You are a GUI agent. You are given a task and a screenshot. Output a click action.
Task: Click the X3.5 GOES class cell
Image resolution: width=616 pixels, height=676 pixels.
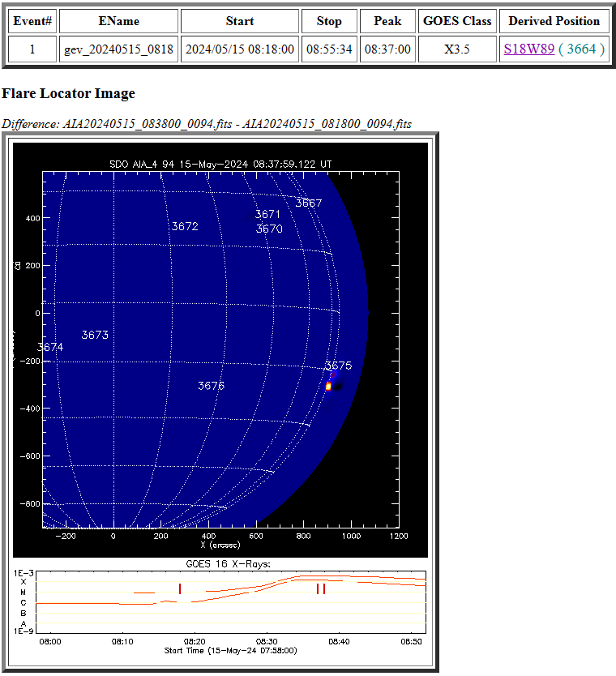point(457,49)
